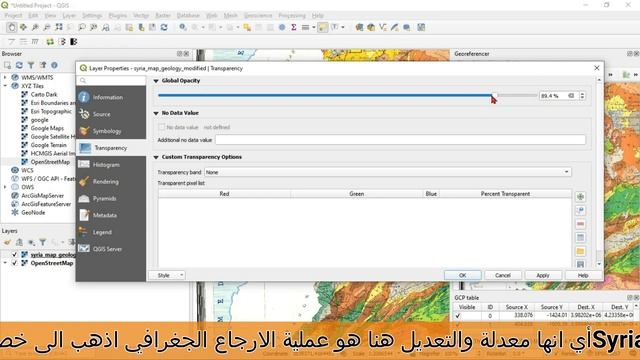
Task: Click the Refresh map canvas icon
Action: pyautogui.click(x=164, y=27)
